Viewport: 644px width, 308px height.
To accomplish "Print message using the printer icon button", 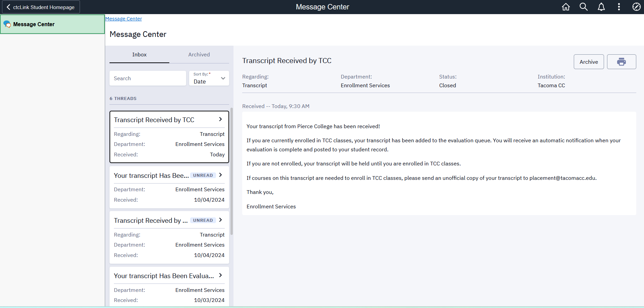I will [621, 62].
